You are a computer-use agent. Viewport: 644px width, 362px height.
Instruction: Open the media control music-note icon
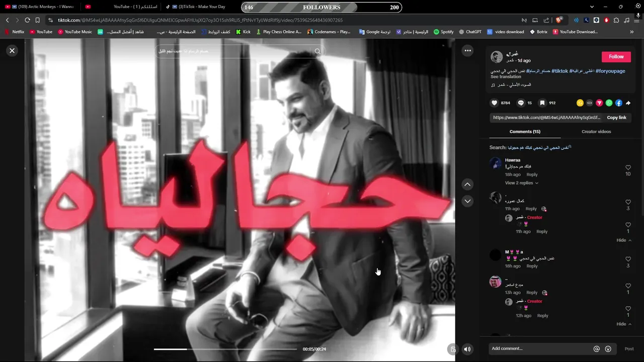626,20
